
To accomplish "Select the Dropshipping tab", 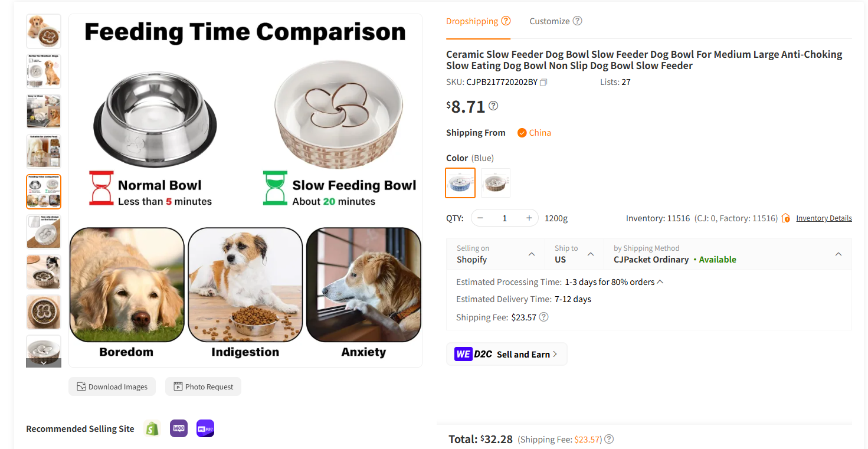I will click(472, 21).
